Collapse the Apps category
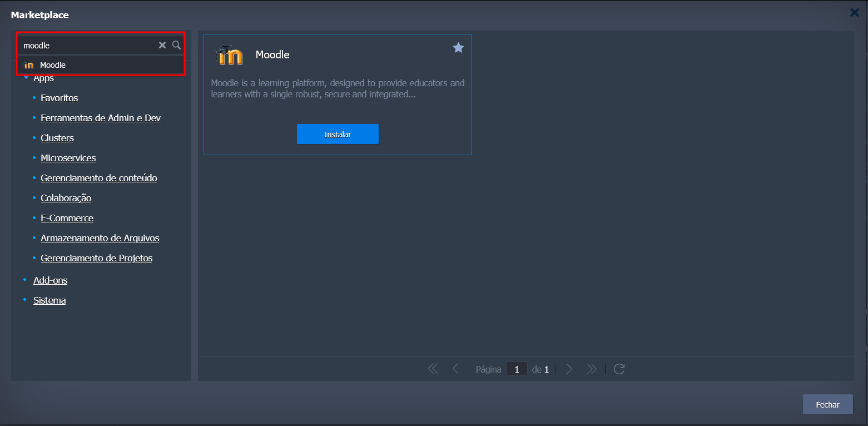 coord(26,78)
